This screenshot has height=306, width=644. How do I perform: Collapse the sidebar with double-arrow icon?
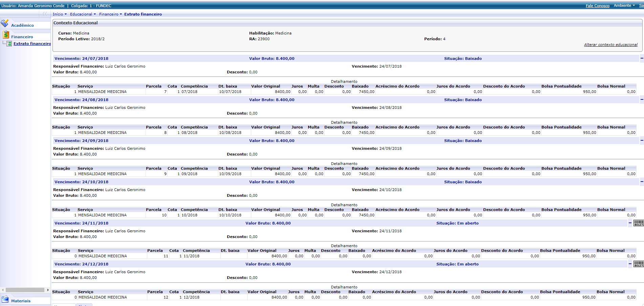[45, 14]
